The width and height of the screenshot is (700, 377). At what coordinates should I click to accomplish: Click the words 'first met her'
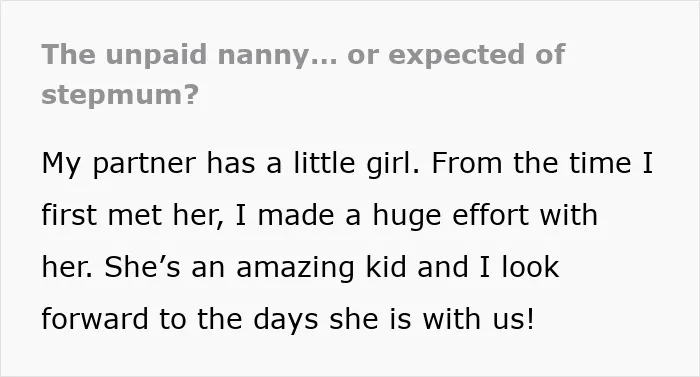click(130, 214)
